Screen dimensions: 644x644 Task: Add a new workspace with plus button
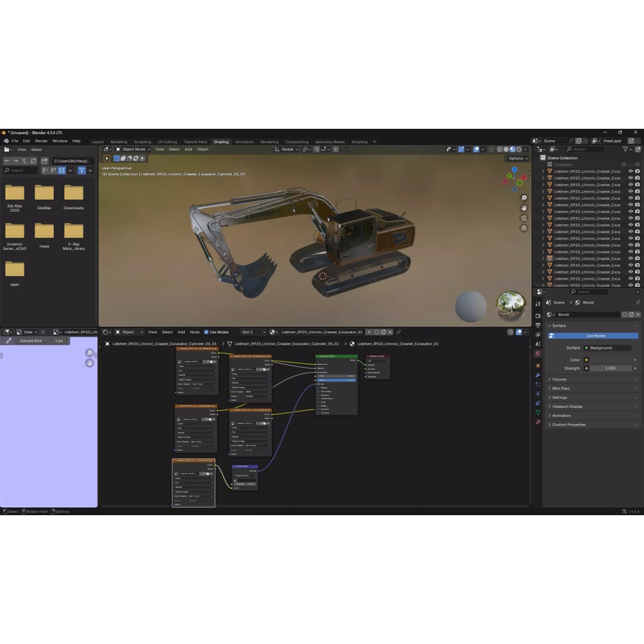[374, 142]
